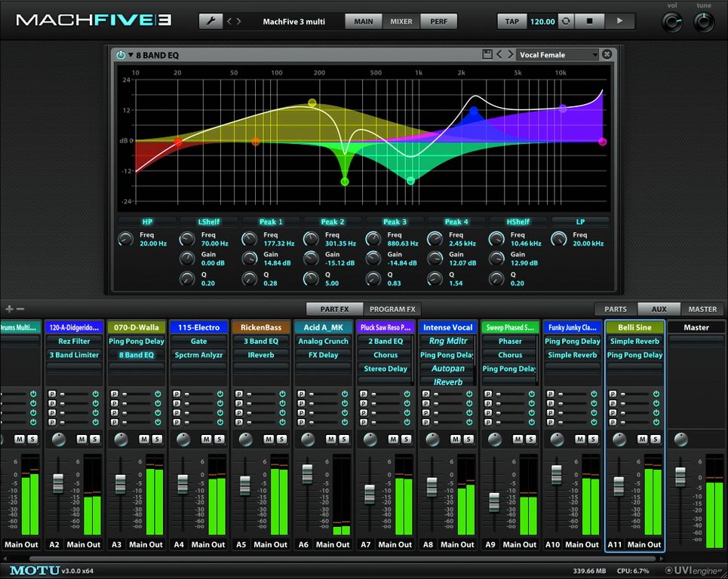Toggle the 8 Band EQ power button

(x=121, y=55)
